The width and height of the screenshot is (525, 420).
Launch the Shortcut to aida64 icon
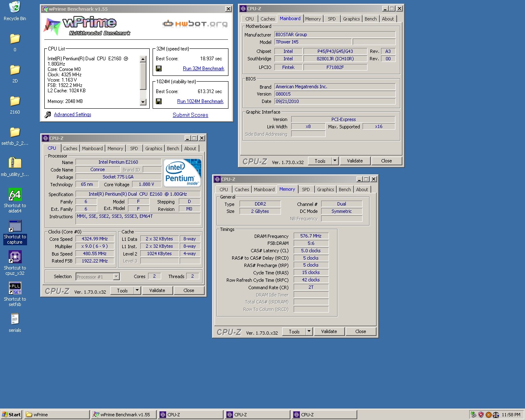15,194
